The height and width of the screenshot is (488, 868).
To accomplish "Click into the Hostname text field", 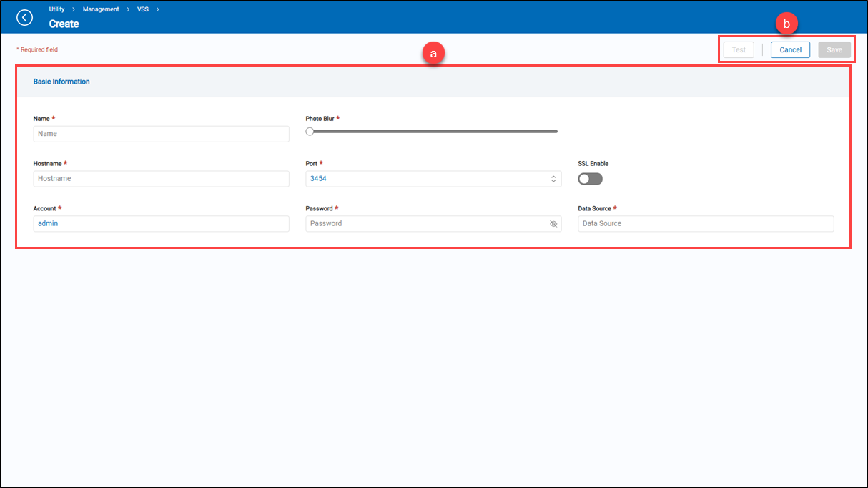I will coord(161,179).
